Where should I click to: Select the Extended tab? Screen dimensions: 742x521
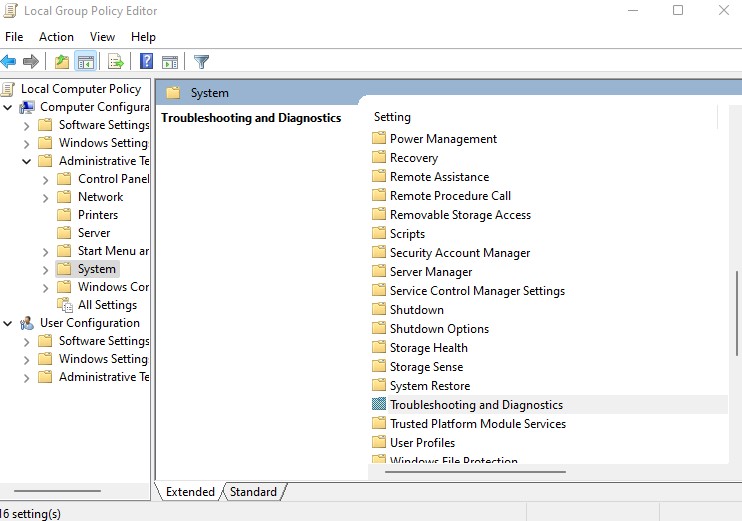[190, 492]
